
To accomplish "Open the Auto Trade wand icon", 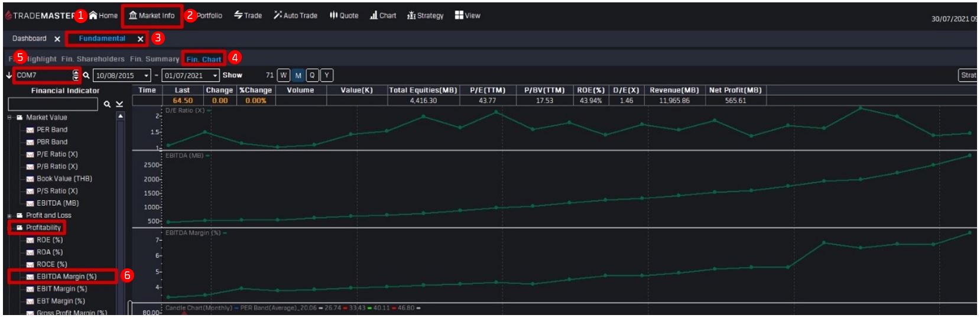I will [x=277, y=15].
